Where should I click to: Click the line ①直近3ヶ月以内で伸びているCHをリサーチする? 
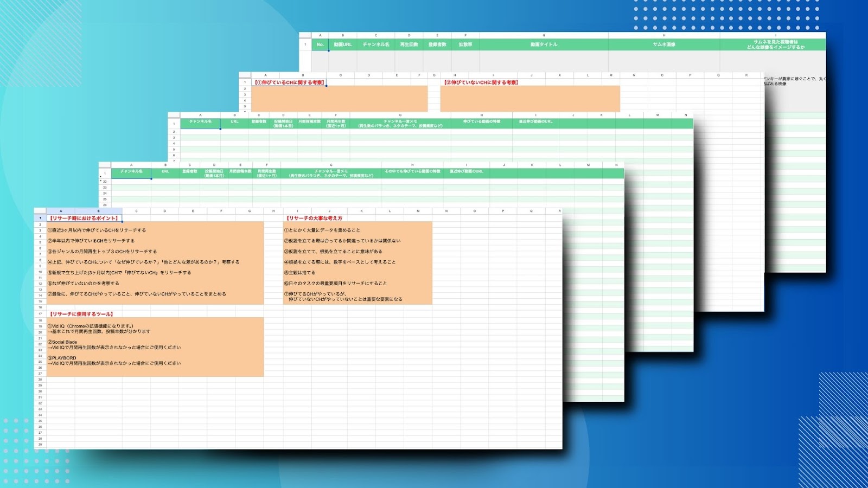click(97, 230)
